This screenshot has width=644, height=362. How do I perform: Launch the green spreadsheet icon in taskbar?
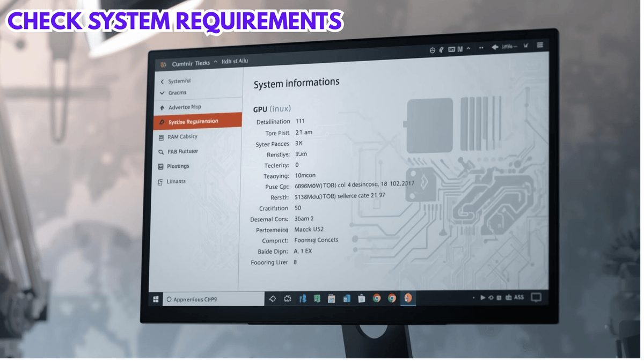point(317,299)
